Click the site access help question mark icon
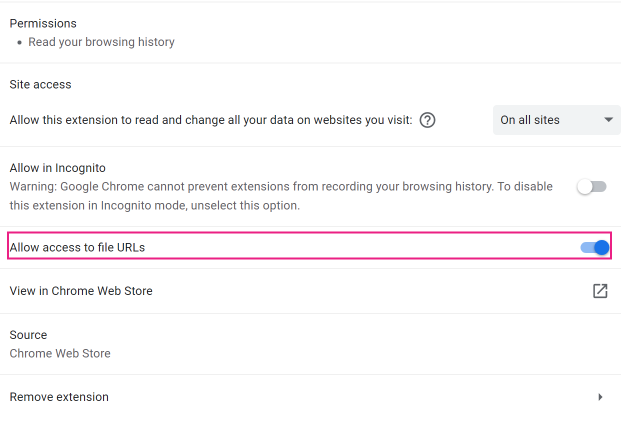This screenshot has width=621, height=447. tap(427, 120)
